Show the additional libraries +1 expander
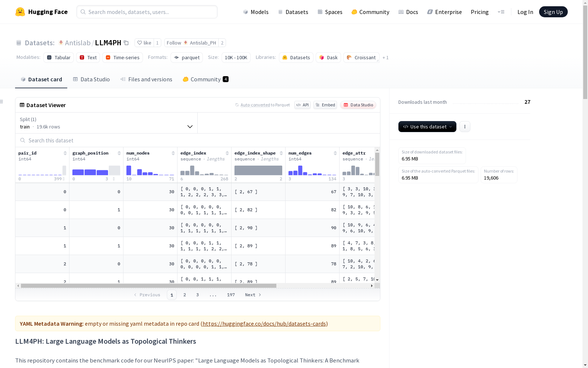588x368 pixels. click(x=386, y=57)
